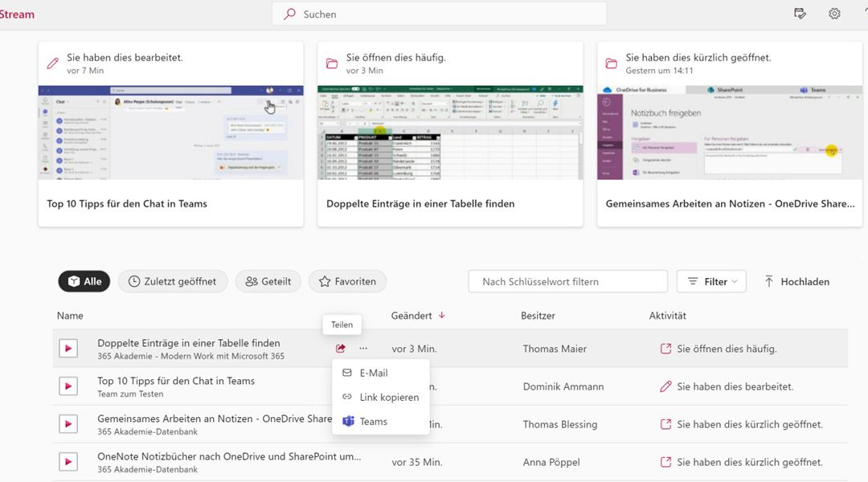Click 'vor 35 Min.' modified time
This screenshot has height=482, width=868.
coord(417,462)
